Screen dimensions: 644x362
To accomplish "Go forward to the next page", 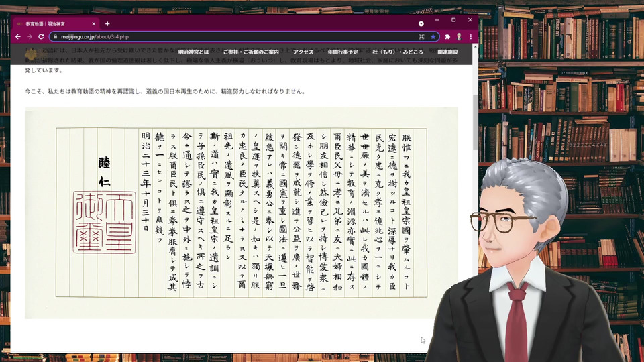I will click(30, 36).
